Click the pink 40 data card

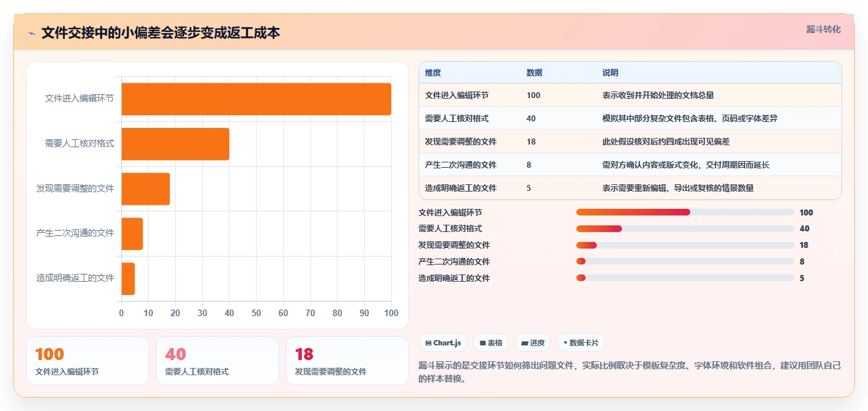[x=217, y=361]
